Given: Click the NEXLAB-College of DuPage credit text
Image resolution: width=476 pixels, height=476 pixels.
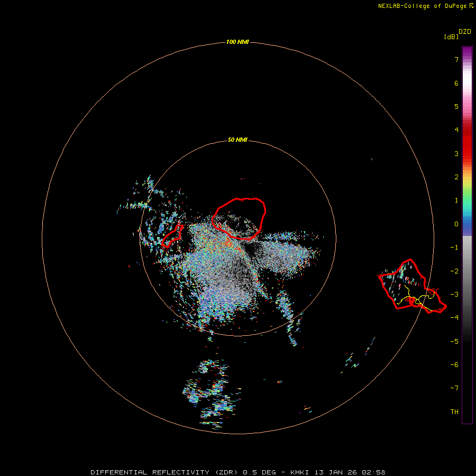Looking at the screenshot, I should 425,6.
